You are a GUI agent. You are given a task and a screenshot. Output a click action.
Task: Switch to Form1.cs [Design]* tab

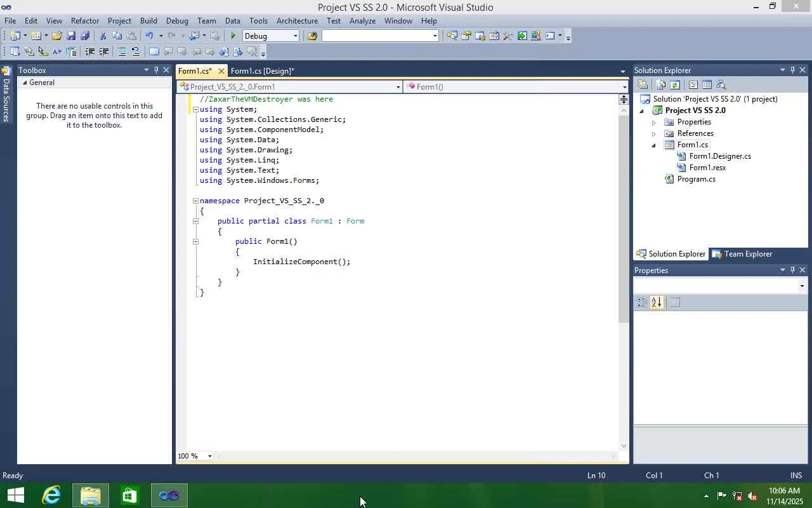pyautogui.click(x=262, y=70)
